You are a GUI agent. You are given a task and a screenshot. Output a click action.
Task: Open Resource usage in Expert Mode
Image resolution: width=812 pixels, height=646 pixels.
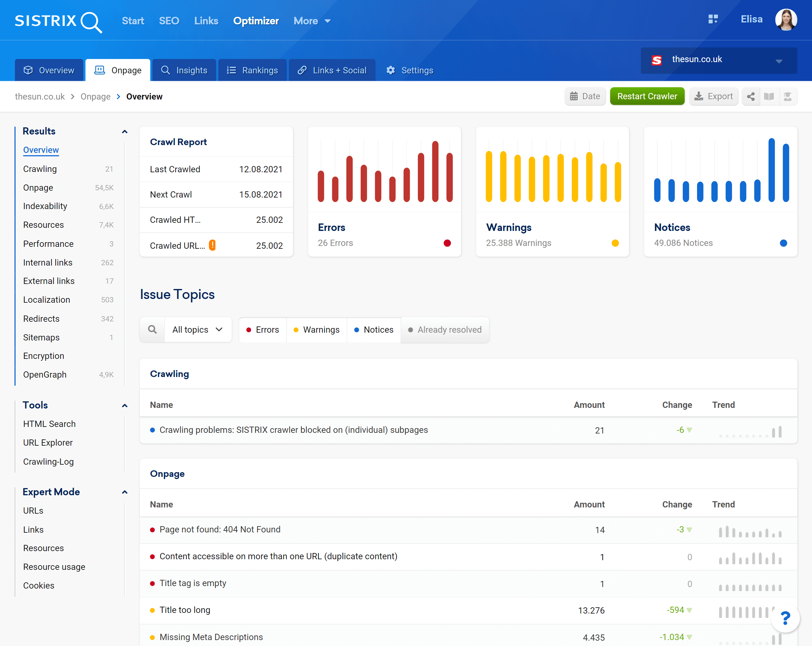(54, 567)
